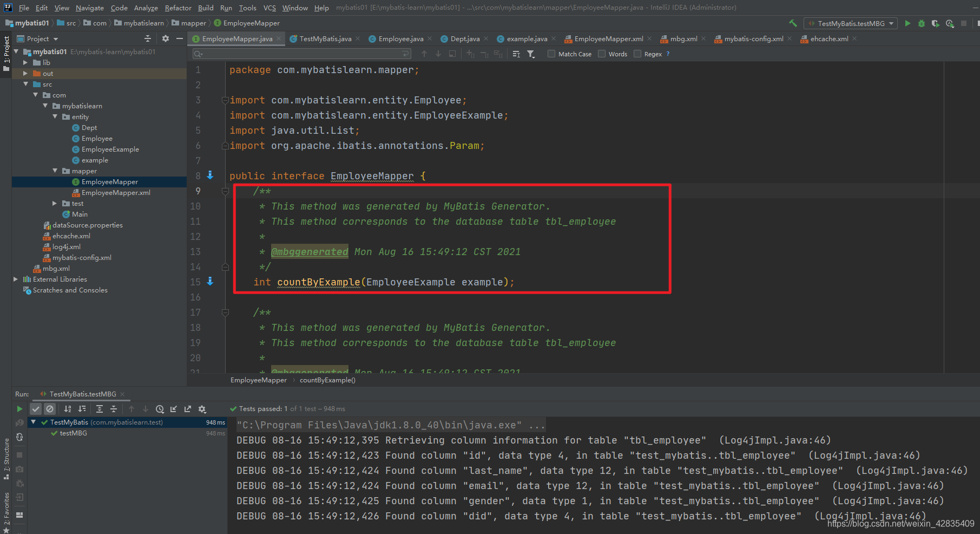Toggle the Show Ignored tests button

coord(50,409)
